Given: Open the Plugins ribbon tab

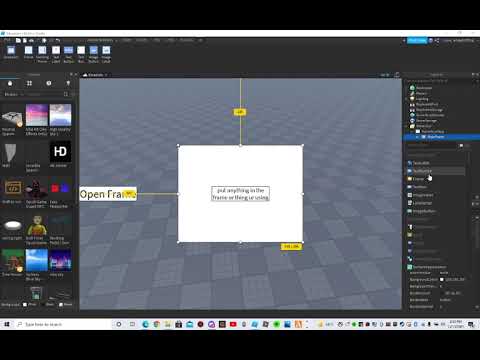Looking at the screenshot, I should 187,40.
